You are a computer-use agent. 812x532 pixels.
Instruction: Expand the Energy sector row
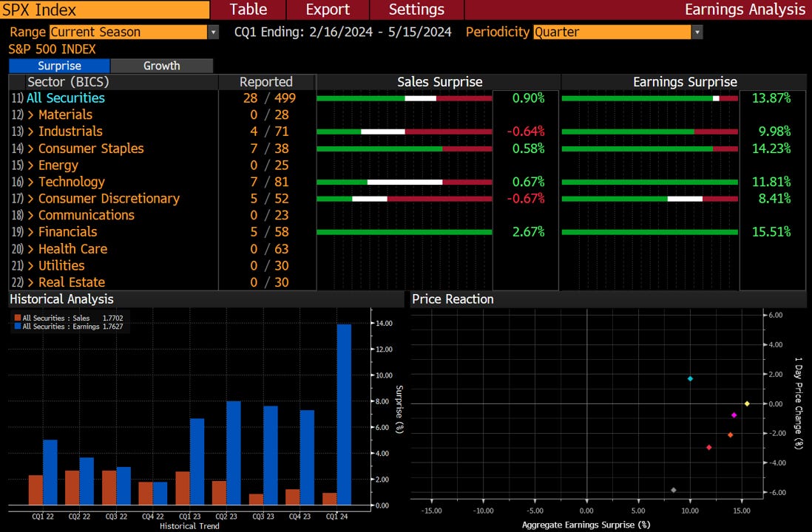pos(30,166)
